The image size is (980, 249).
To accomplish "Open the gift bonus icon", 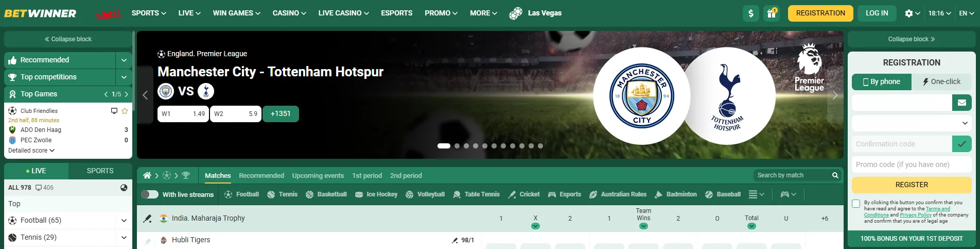I will [x=771, y=13].
